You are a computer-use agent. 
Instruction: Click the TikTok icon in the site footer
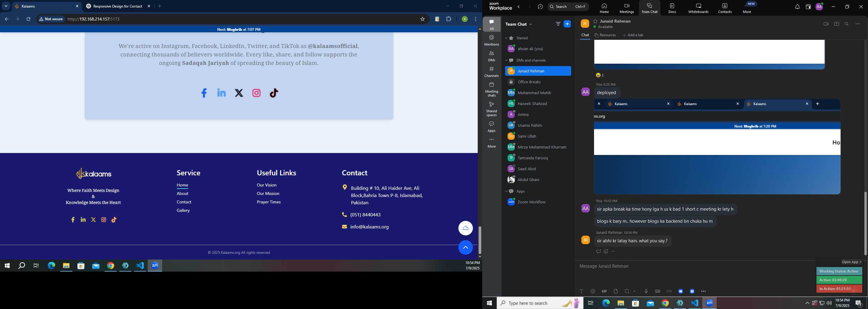click(114, 220)
